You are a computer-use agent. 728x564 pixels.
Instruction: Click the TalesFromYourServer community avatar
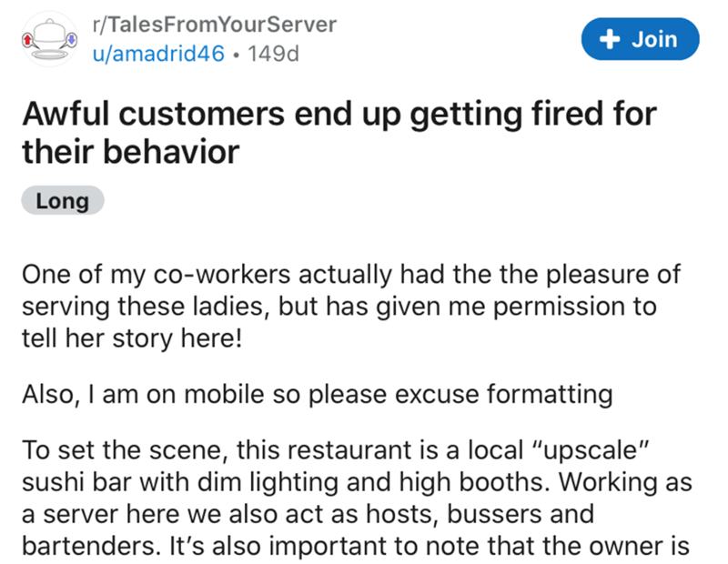pos(50,38)
